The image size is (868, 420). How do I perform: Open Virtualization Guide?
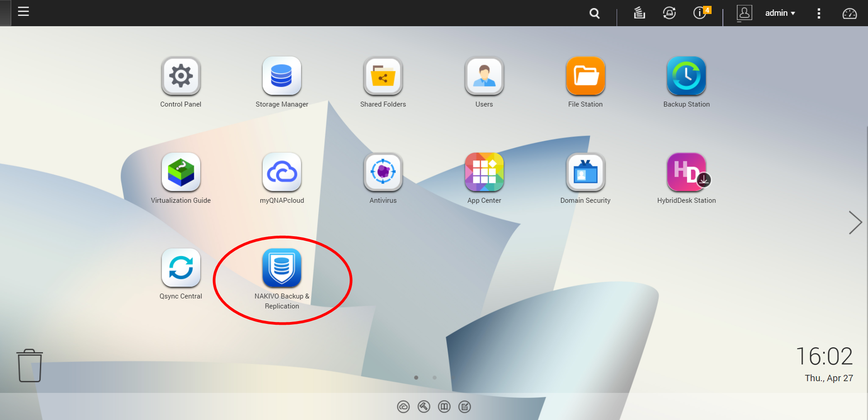[181, 173]
